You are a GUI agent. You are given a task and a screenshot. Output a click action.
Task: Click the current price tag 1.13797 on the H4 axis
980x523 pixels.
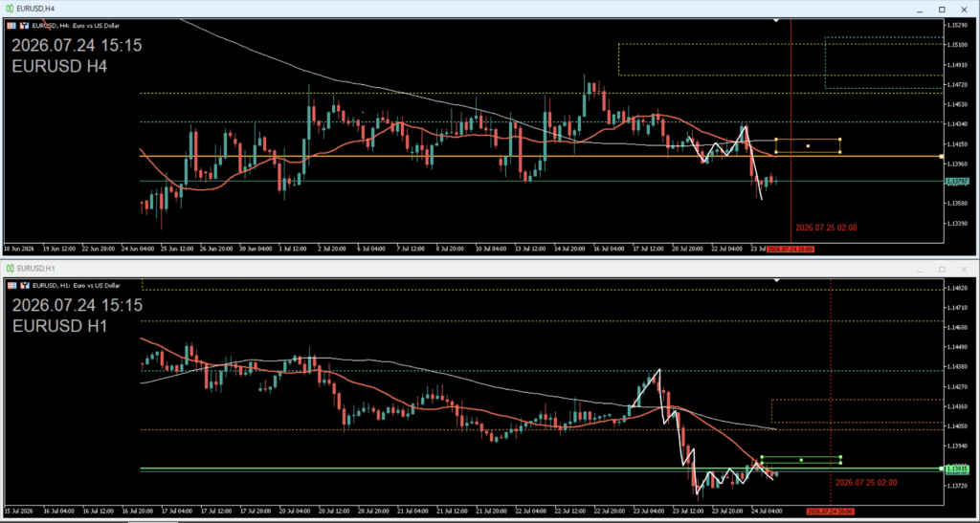[x=957, y=182]
